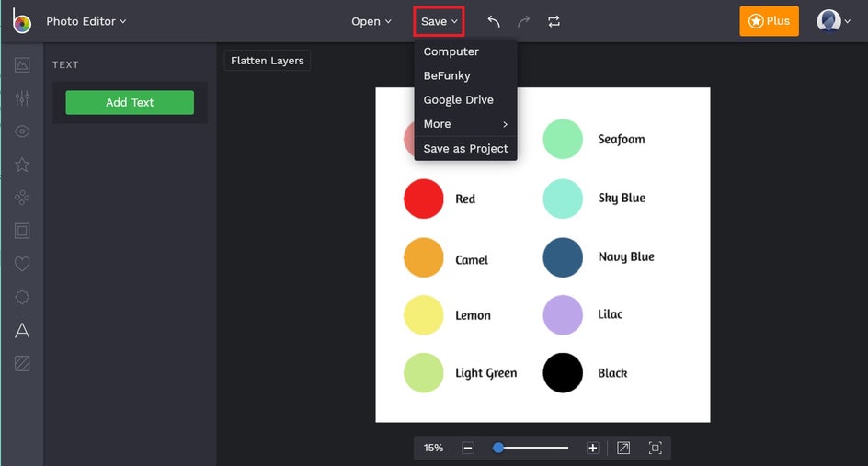Viewport: 868px width, 466px height.
Task: Choose Computer from the Save menu
Action: [x=451, y=51]
